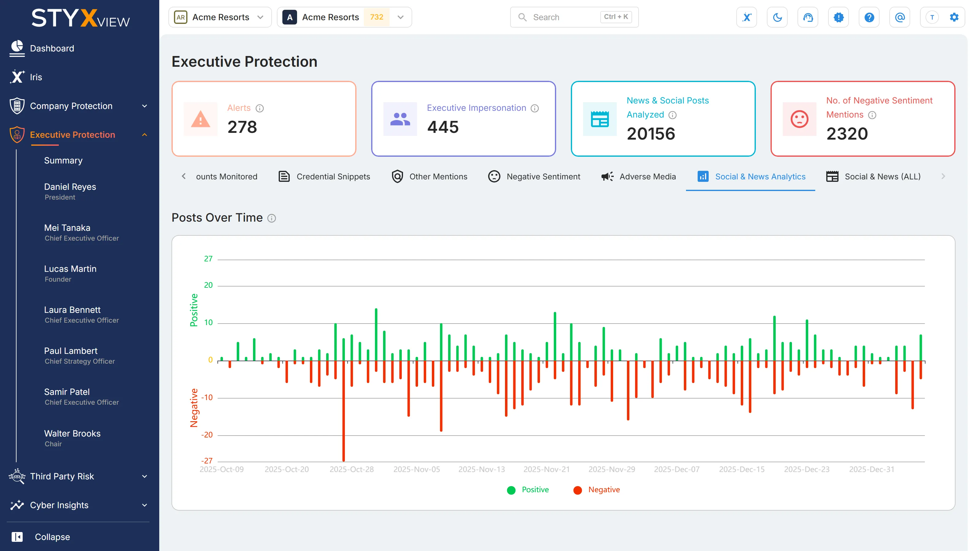
Task: Open the Acme Resorts 732 dropdown
Action: pos(344,17)
